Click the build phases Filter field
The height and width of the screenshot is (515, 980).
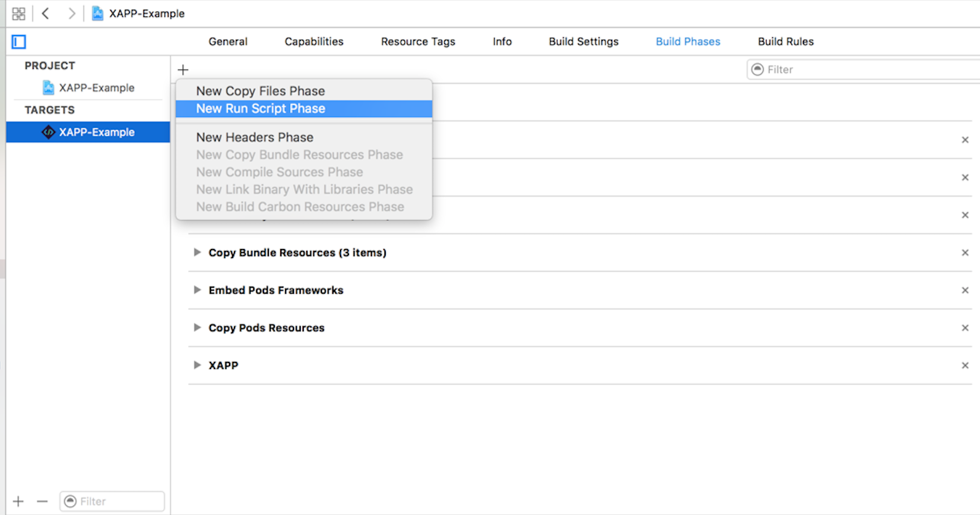point(863,69)
